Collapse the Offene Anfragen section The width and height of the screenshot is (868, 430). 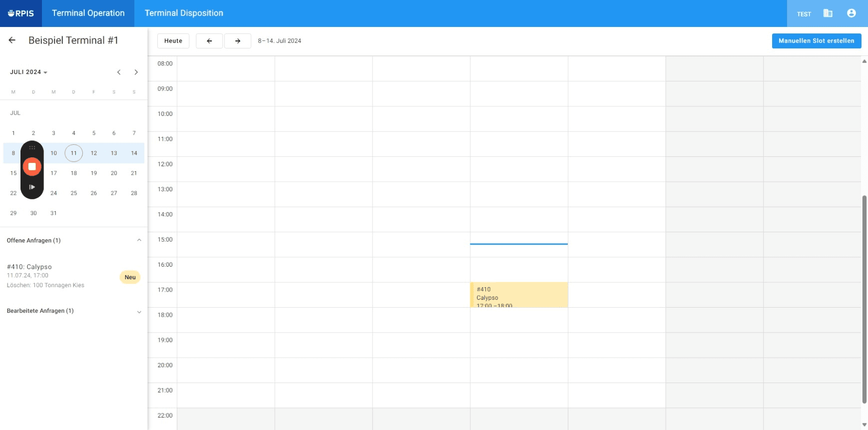139,240
